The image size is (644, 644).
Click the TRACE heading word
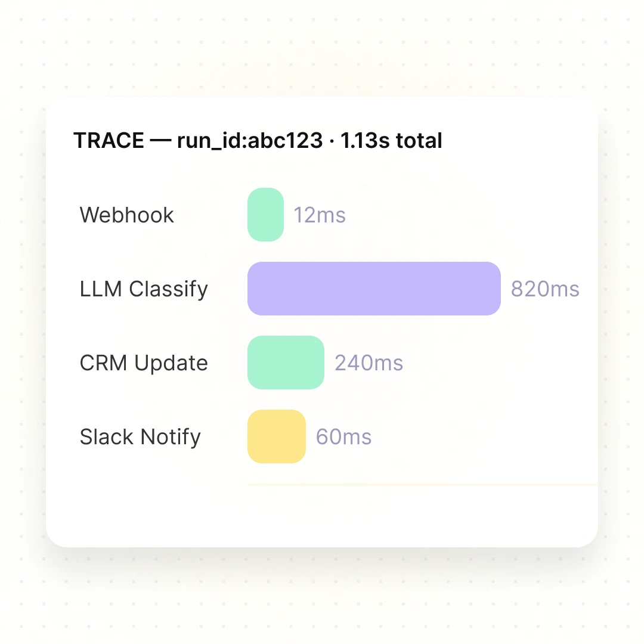pos(109,141)
